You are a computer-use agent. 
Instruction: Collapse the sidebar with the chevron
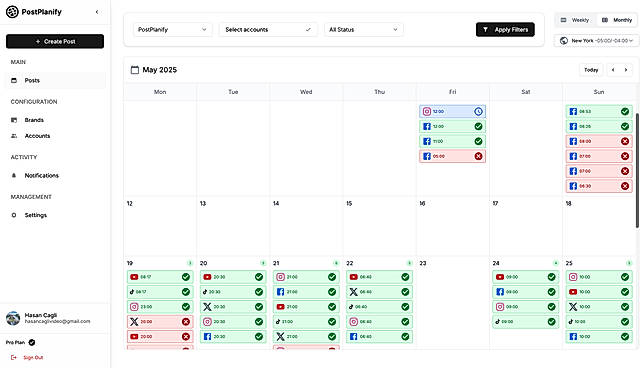tap(97, 12)
